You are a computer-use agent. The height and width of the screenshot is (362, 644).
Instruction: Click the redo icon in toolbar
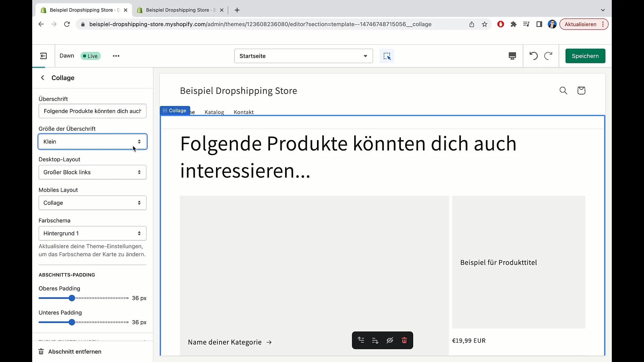coord(548,56)
